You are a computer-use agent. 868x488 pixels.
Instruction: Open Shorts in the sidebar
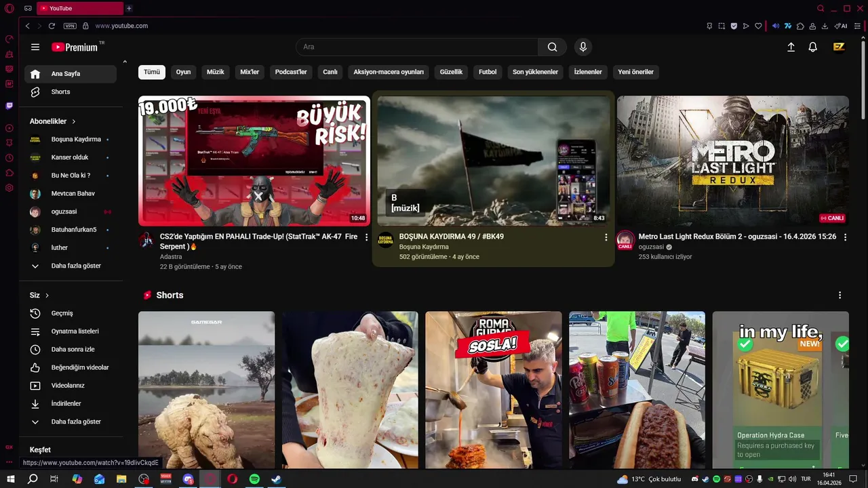coord(71,91)
